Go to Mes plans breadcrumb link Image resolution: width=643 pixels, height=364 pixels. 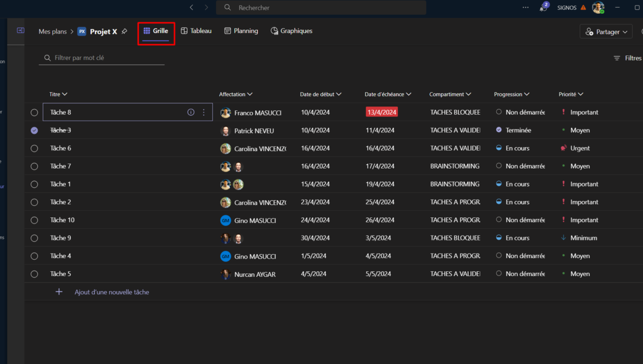(52, 31)
